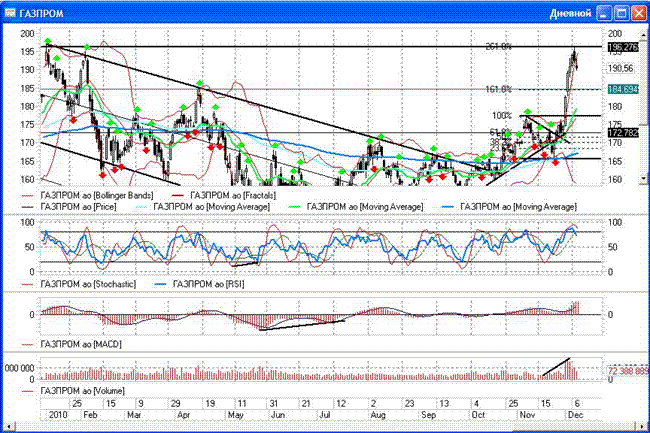Minimize the ГАЗПРОМ chart window

pos(604,13)
